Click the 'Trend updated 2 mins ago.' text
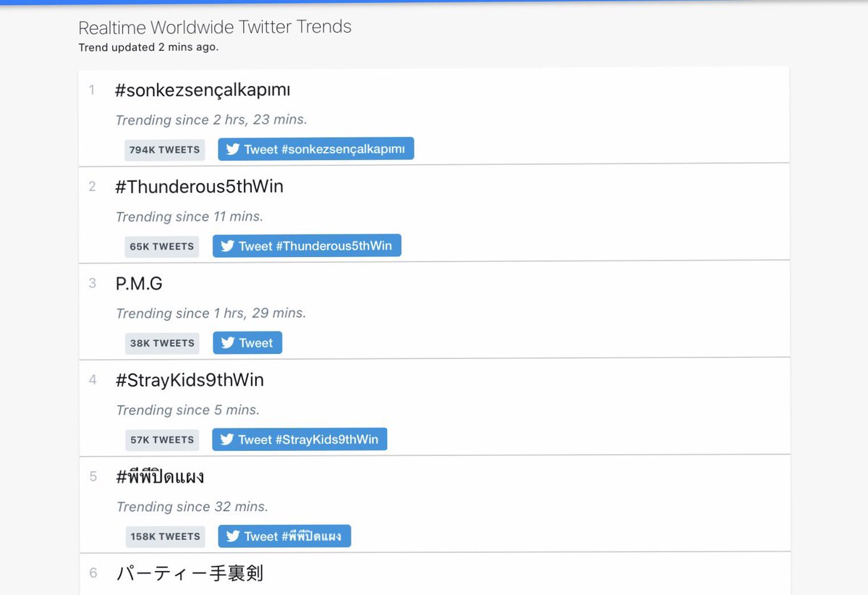 pos(148,47)
